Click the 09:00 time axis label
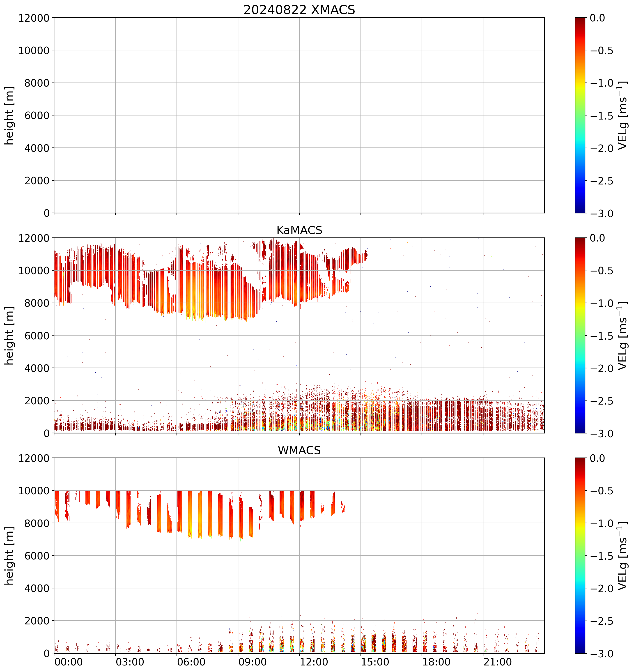Screen dimensions: 634x672 [x=253, y=662]
